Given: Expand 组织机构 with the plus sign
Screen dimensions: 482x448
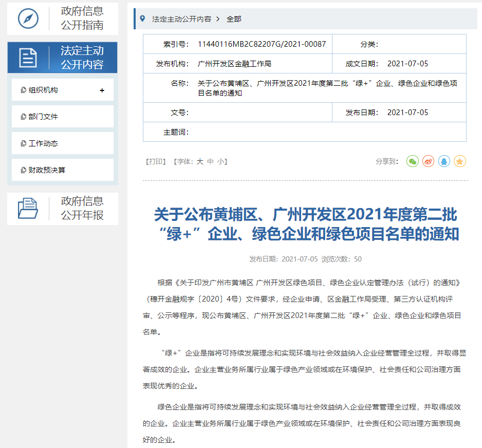Looking at the screenshot, I should tap(102, 90).
